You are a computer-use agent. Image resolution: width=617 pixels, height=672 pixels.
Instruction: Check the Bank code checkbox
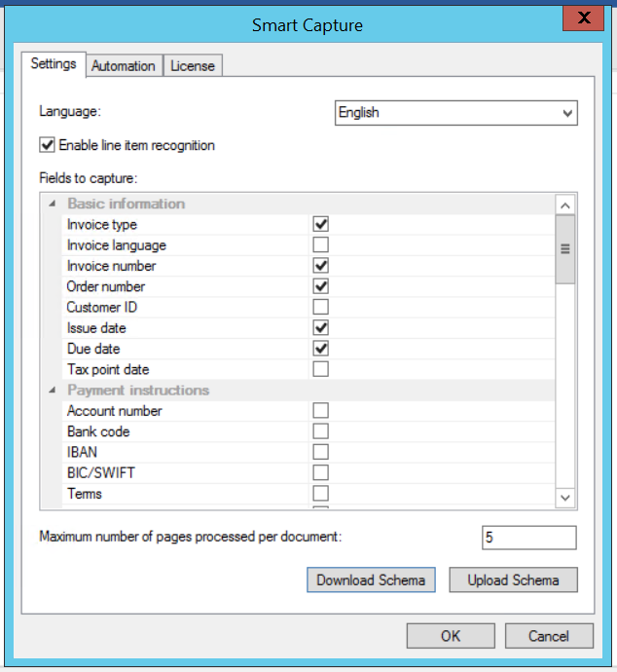click(321, 431)
